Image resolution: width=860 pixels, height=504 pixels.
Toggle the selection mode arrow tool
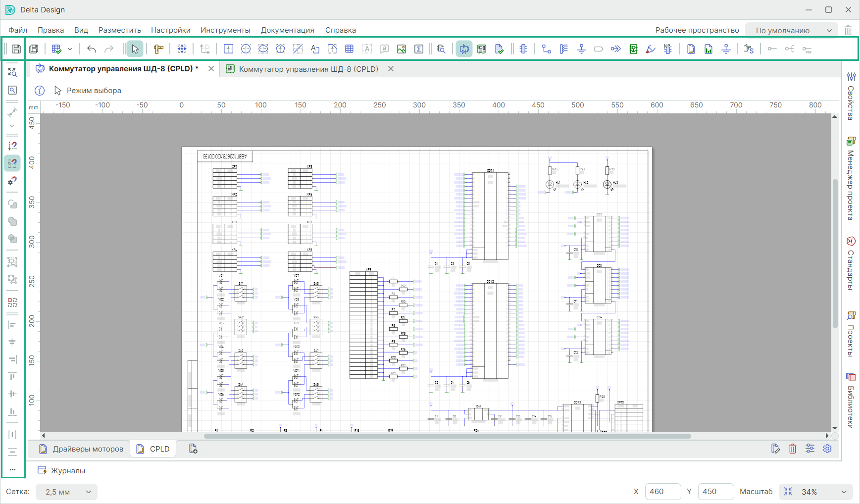[x=135, y=49]
